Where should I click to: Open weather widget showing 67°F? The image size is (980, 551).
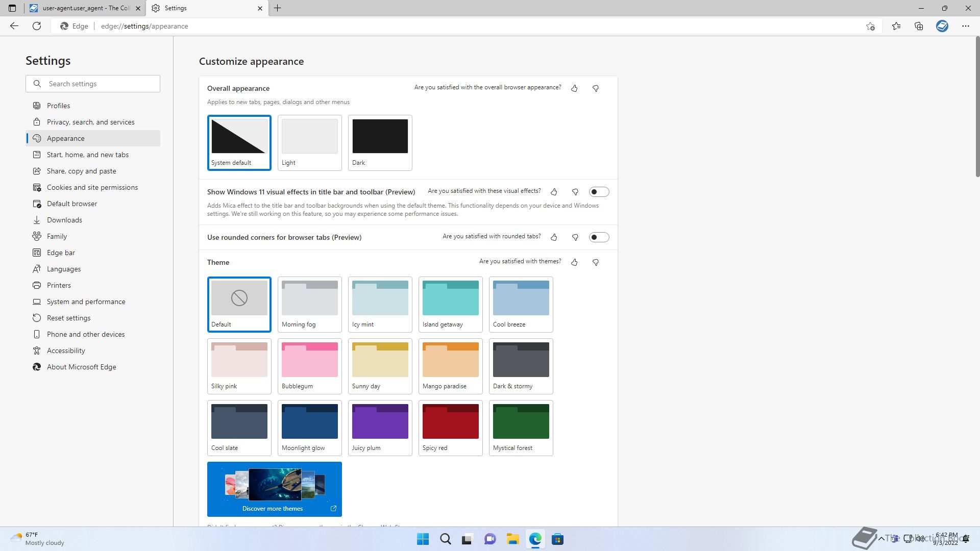pos(38,539)
